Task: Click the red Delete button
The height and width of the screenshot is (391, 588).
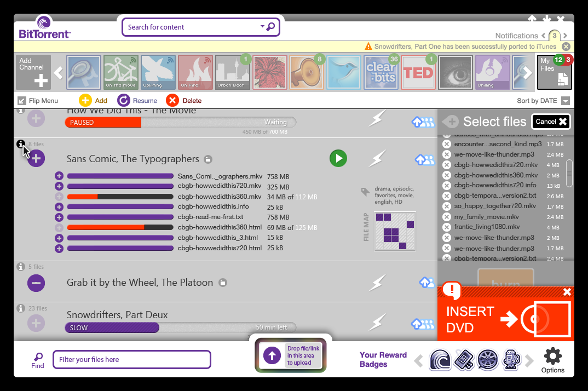Action: (x=172, y=100)
